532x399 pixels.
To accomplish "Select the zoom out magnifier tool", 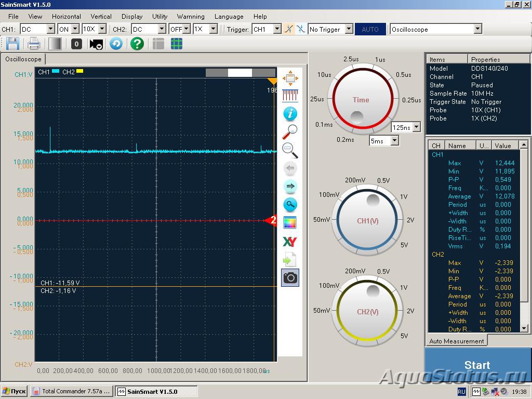I will click(x=290, y=150).
